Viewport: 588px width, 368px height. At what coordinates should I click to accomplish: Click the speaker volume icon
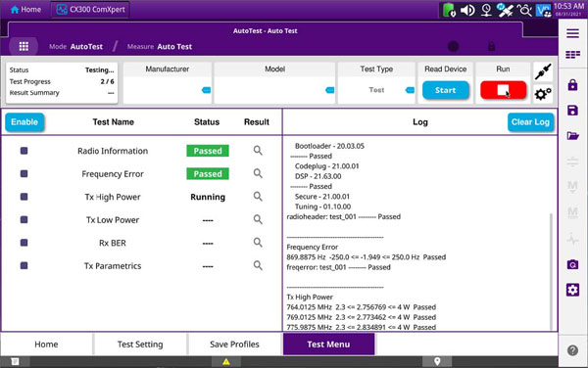pos(467,10)
